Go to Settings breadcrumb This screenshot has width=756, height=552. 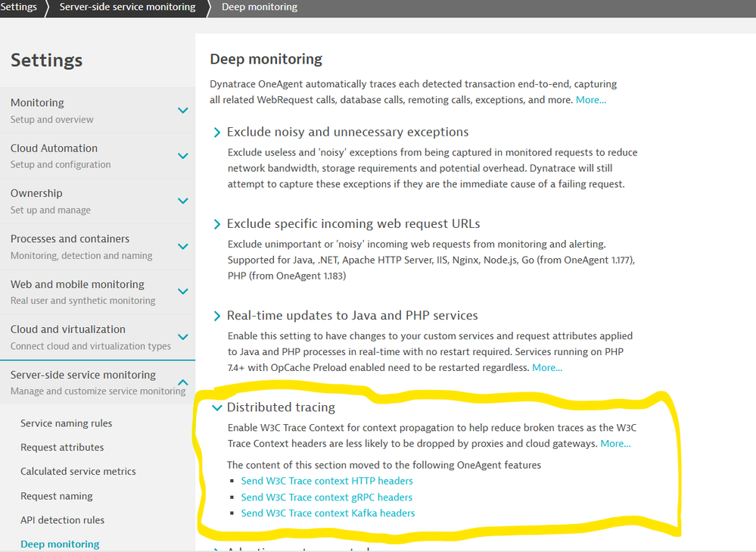coord(19,7)
